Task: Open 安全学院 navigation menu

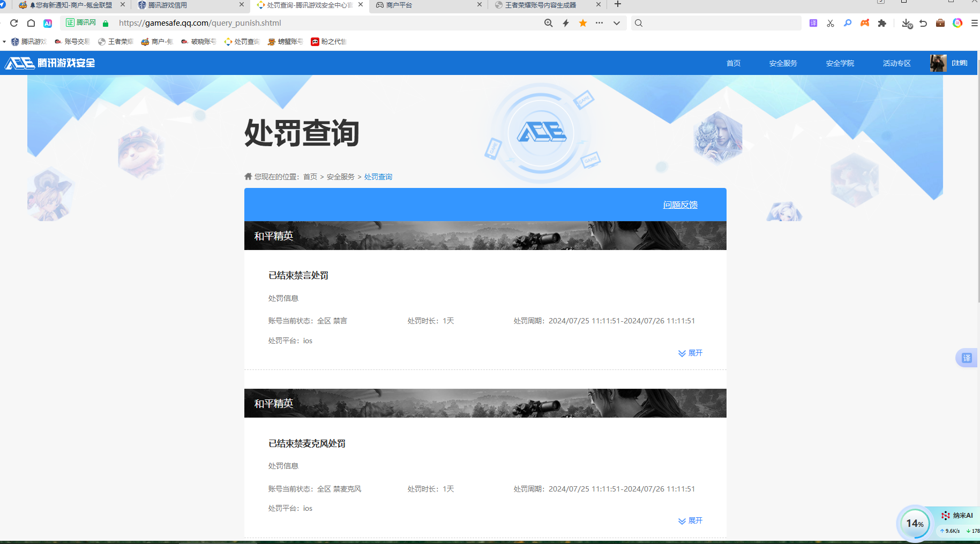Action: pos(840,63)
